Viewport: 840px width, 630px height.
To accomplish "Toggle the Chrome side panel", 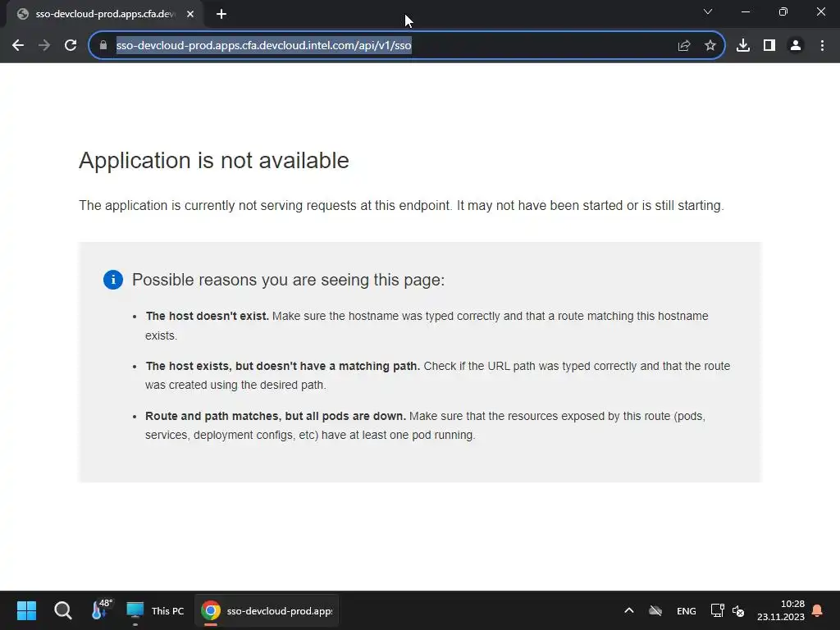I will point(769,46).
